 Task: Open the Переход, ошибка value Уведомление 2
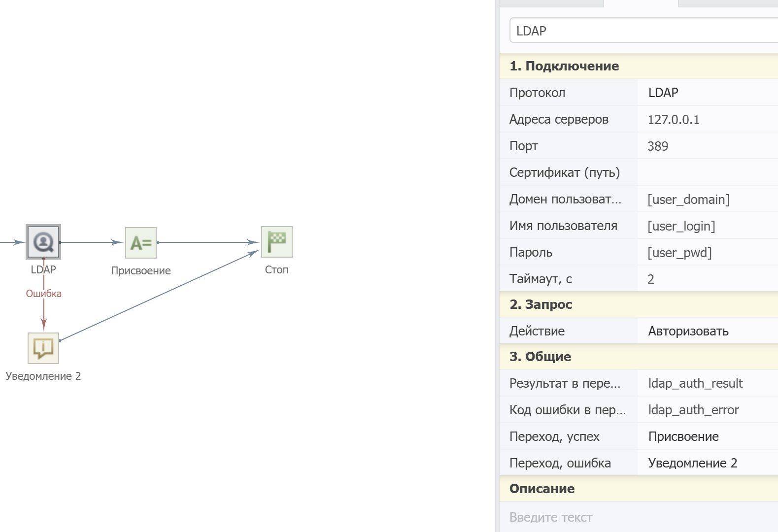coord(708,463)
